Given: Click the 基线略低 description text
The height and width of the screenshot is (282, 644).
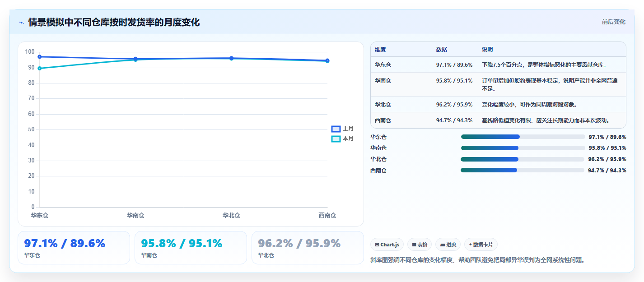Looking at the screenshot, I should [547, 120].
